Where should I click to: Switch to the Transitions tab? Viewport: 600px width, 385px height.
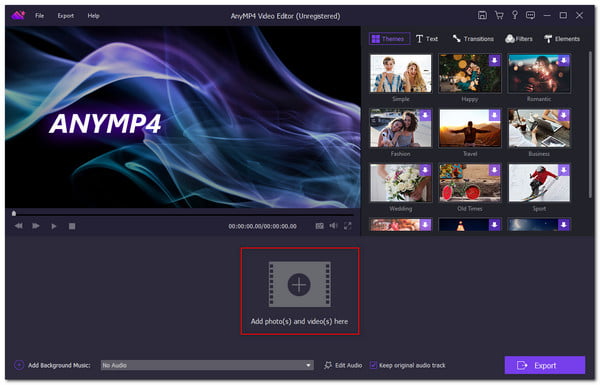(473, 39)
